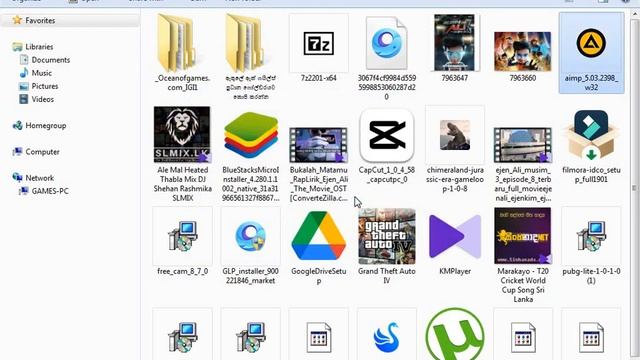640x360 pixels.
Task: Select the GLP_installer_900221846_market file
Action: tap(251, 246)
